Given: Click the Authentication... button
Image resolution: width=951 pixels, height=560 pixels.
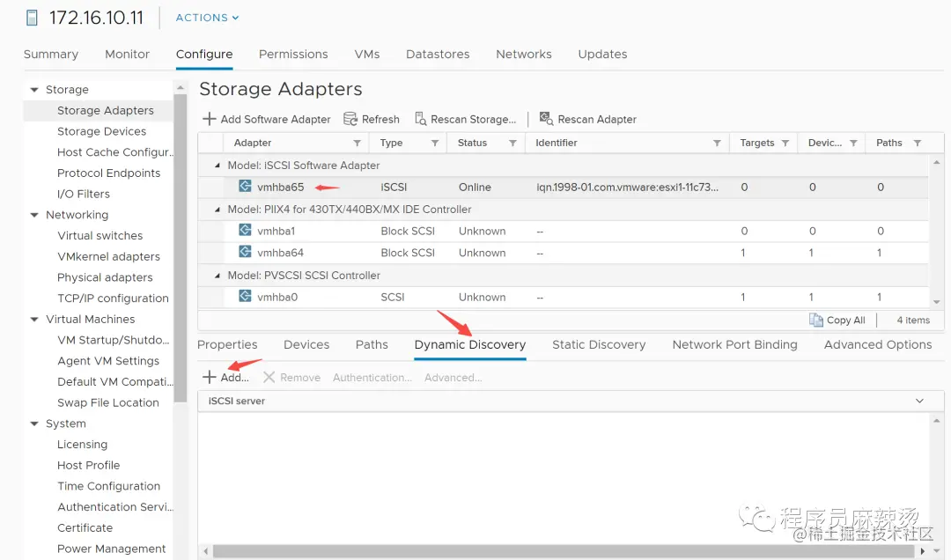Looking at the screenshot, I should click(x=372, y=378).
